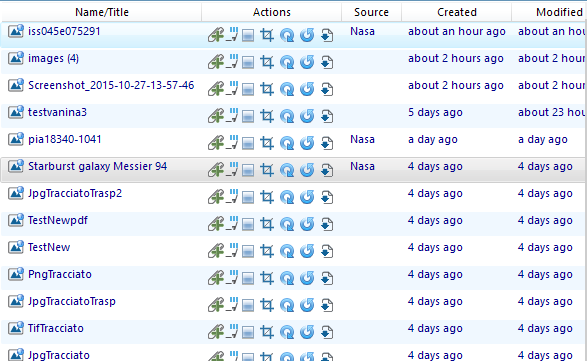Sort by the Modified column header
The image size is (587, 361).
click(x=559, y=12)
